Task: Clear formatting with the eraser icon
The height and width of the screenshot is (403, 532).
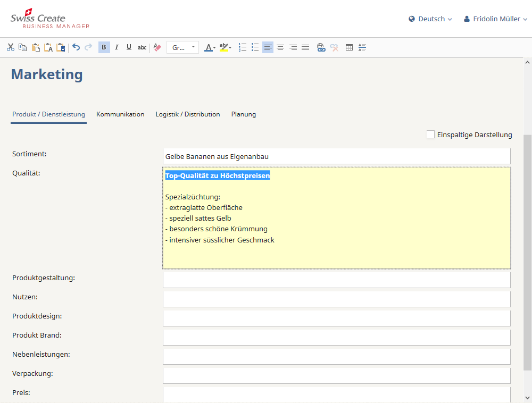Action: pyautogui.click(x=157, y=47)
